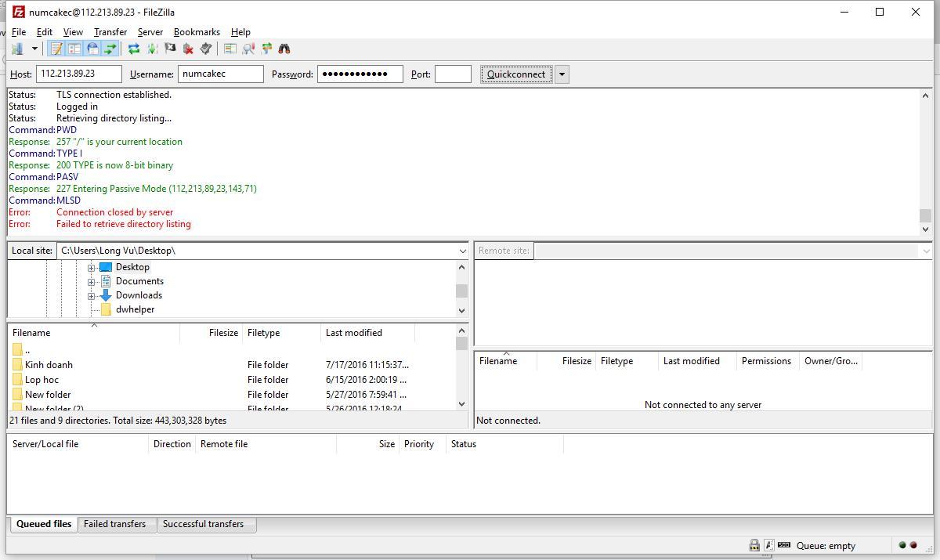
Task: Open the Edit menu
Action: [45, 32]
